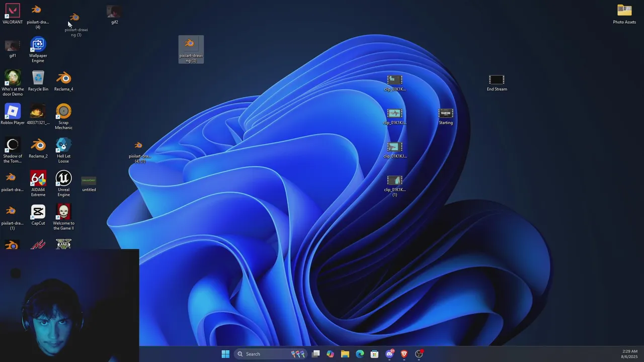Viewport: 644px width, 362px height.
Task: Select the Reclama_4 Blender file
Action: (63, 81)
